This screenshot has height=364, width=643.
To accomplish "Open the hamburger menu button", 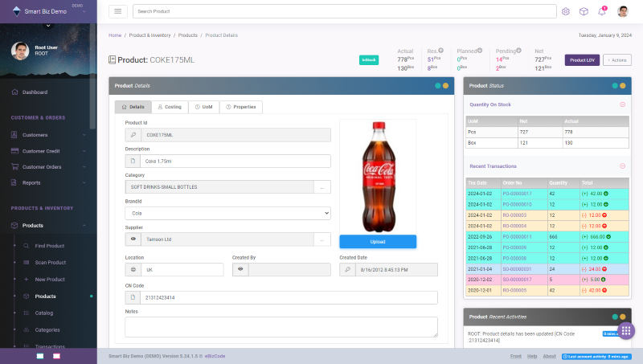I will coord(117,11).
